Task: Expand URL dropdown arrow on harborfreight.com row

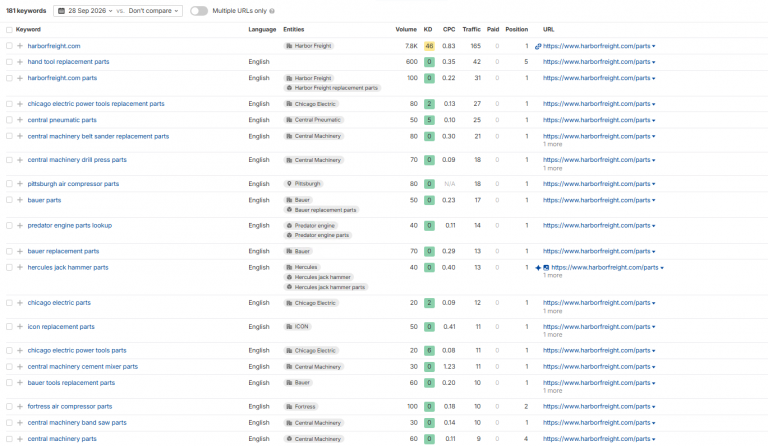Action: 654,47
